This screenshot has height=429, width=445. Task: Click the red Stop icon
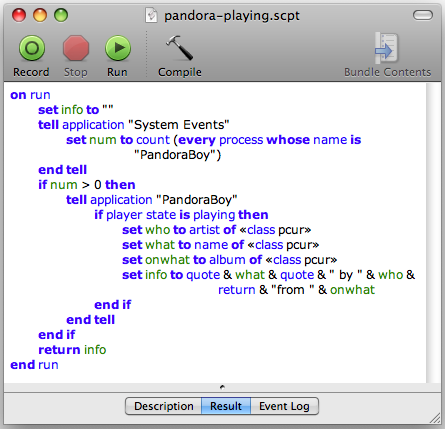(76, 48)
